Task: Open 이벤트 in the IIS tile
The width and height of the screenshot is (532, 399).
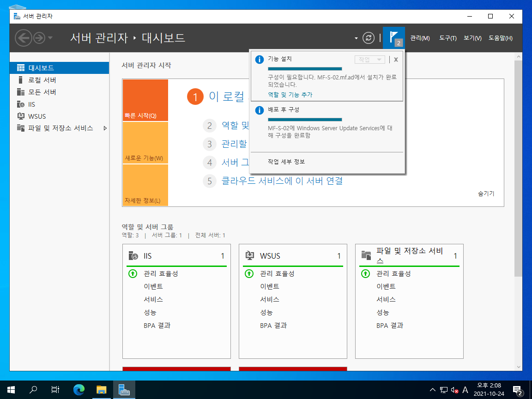Action: (153, 286)
